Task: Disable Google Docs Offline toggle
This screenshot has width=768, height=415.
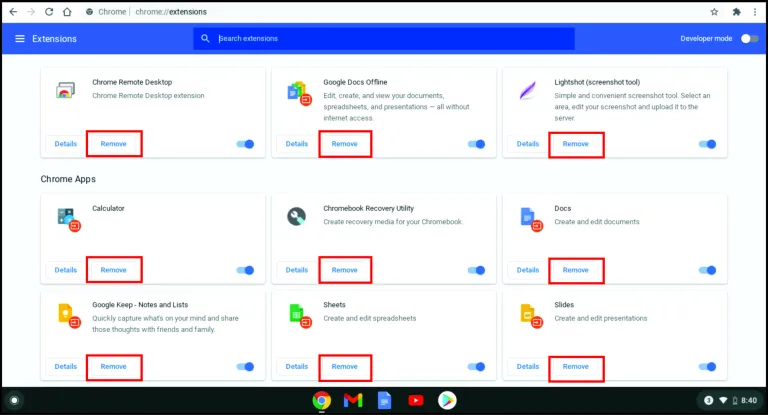Action: (x=477, y=144)
